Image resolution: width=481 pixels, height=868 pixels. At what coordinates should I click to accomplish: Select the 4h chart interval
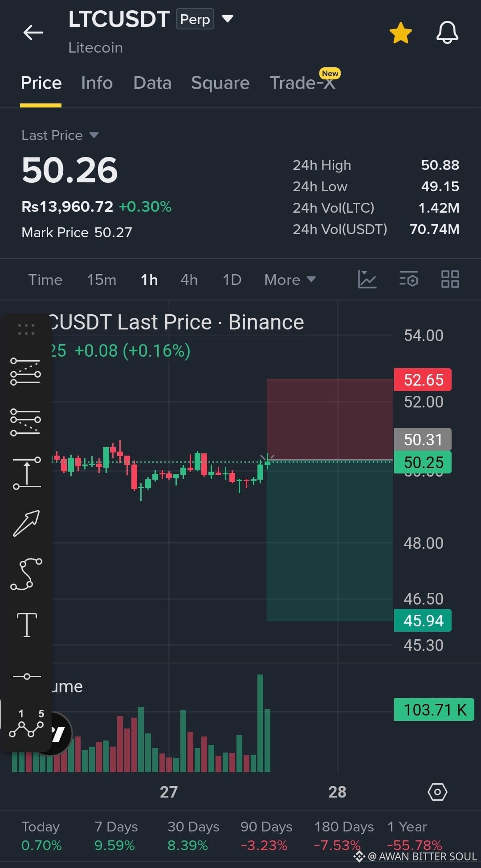pyautogui.click(x=189, y=280)
